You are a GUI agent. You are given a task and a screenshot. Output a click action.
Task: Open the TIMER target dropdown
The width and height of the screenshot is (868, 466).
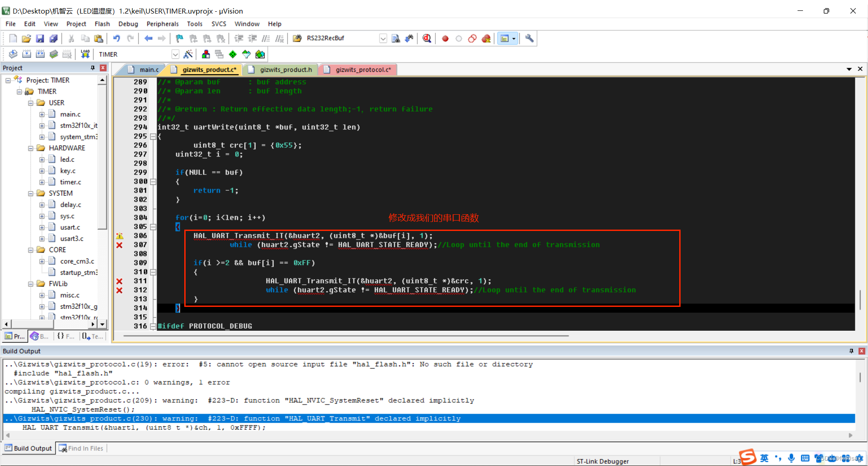click(175, 54)
